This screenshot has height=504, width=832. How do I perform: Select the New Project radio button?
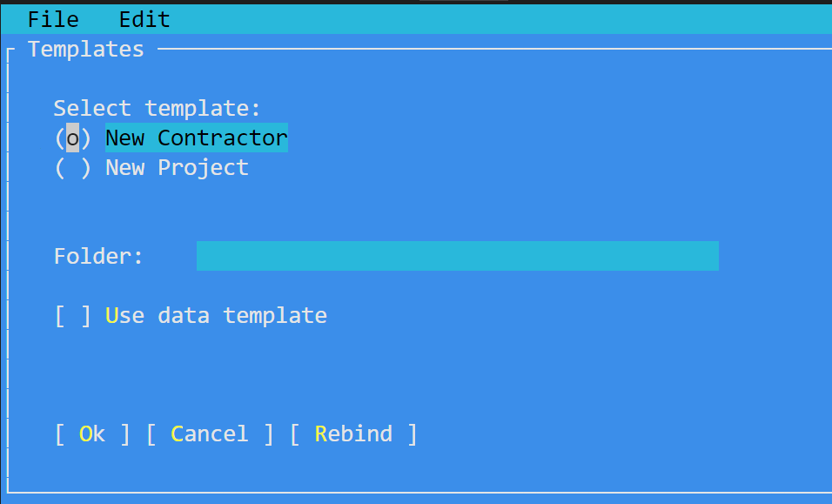(73, 168)
